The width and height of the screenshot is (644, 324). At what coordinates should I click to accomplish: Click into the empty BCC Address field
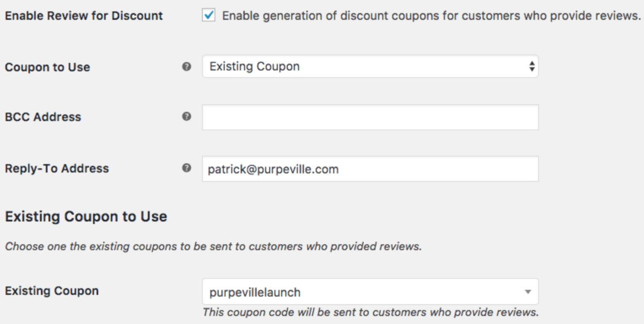370,117
